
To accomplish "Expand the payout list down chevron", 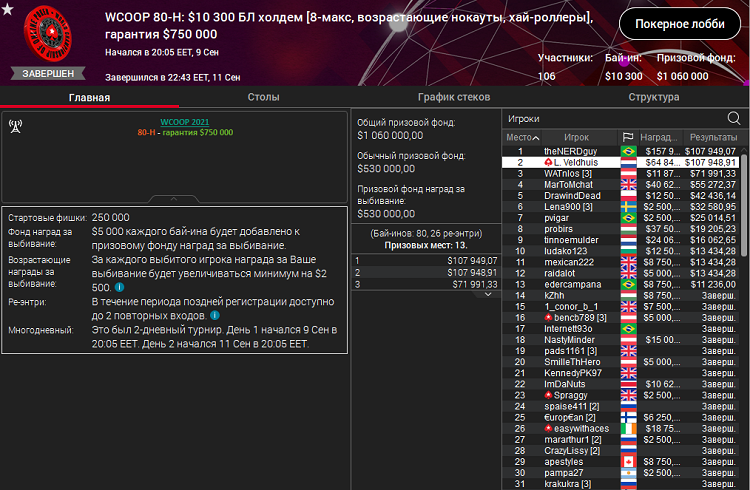I will coord(488,294).
